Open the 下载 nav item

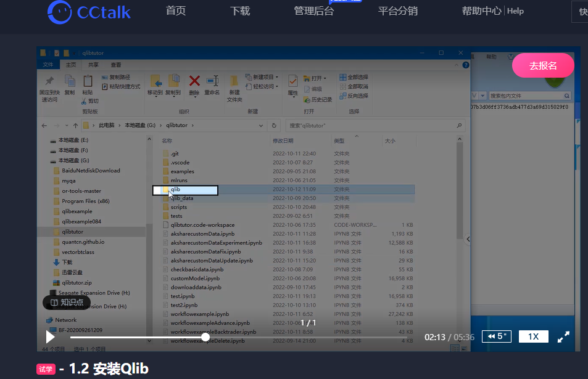click(x=240, y=11)
